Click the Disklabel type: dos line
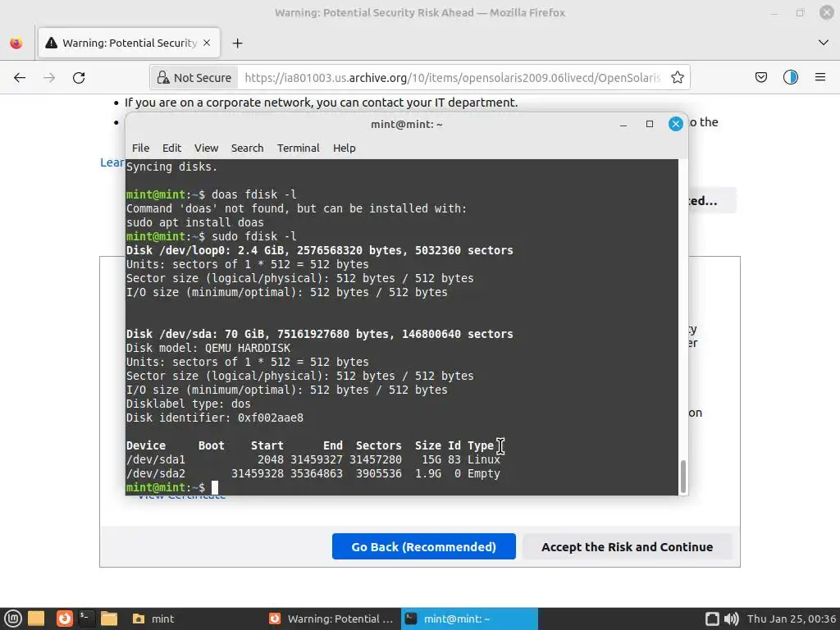840x630 pixels. 189,404
